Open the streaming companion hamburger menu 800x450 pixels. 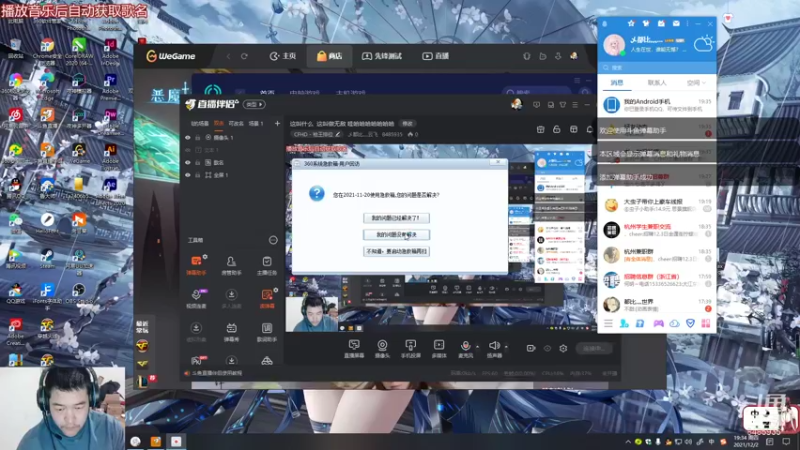[575, 105]
